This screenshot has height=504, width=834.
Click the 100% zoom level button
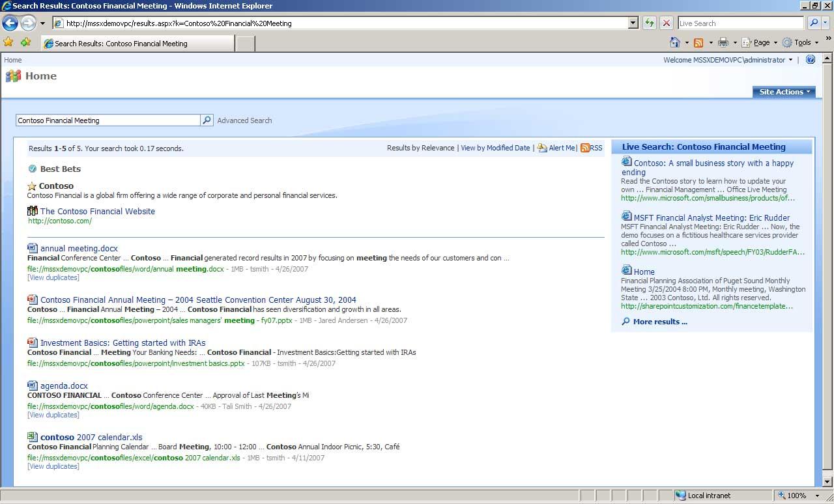(796, 496)
